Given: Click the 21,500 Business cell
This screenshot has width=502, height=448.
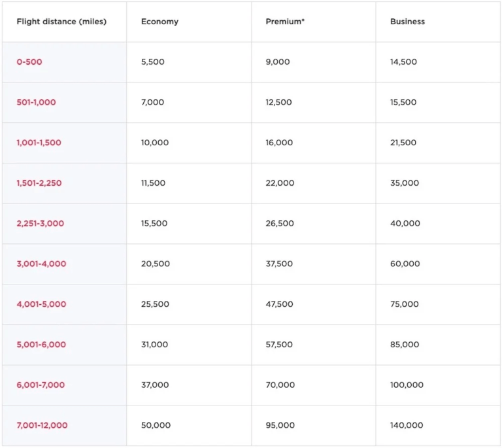Looking at the screenshot, I should coord(403,143).
